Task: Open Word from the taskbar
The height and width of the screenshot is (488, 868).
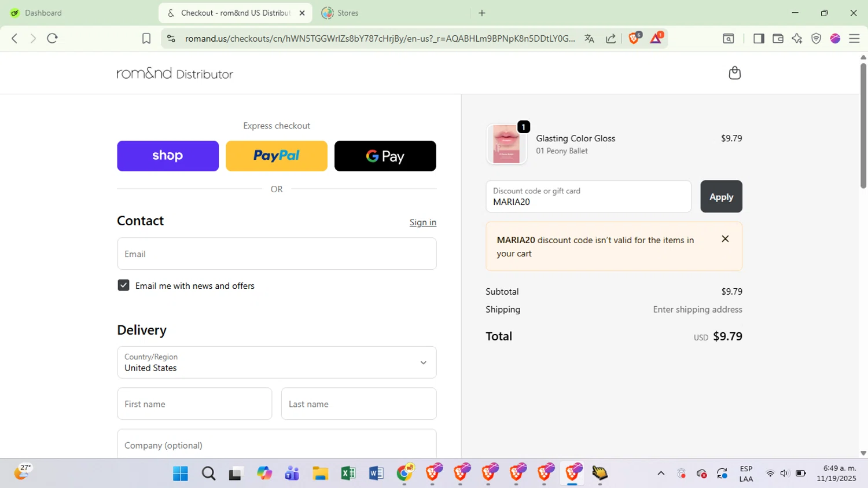Action: pyautogui.click(x=376, y=474)
